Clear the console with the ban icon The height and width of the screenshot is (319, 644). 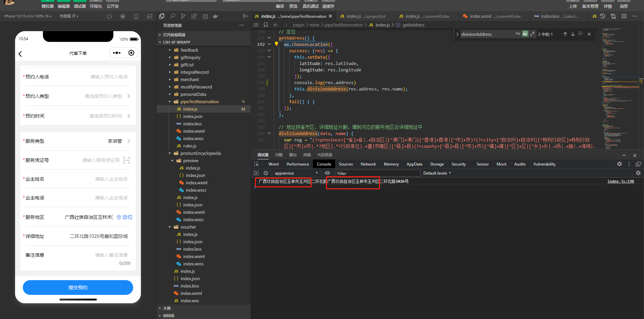coord(266,173)
